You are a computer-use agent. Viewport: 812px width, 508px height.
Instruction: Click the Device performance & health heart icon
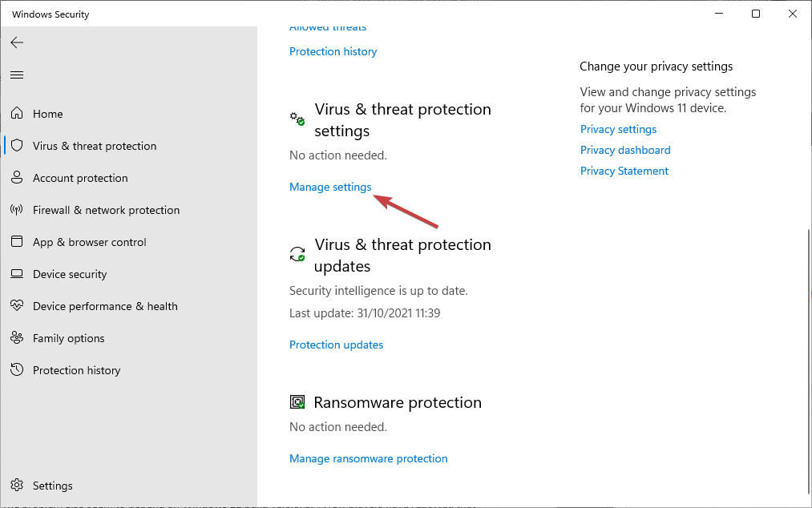(x=17, y=305)
